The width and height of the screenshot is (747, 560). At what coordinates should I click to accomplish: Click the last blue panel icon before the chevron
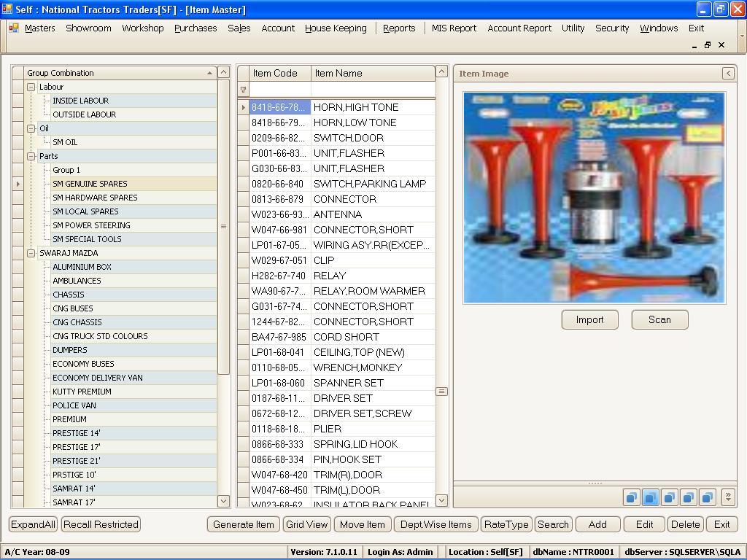pyautogui.click(x=707, y=497)
